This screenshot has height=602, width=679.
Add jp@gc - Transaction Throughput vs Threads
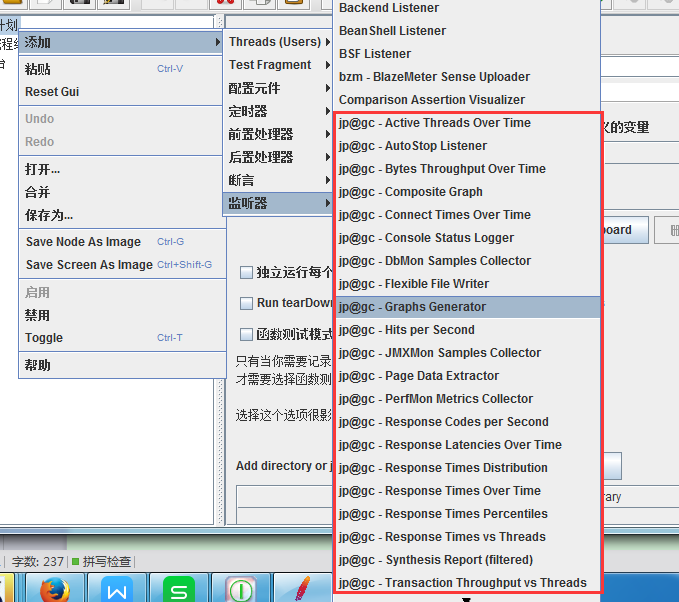(x=468, y=583)
